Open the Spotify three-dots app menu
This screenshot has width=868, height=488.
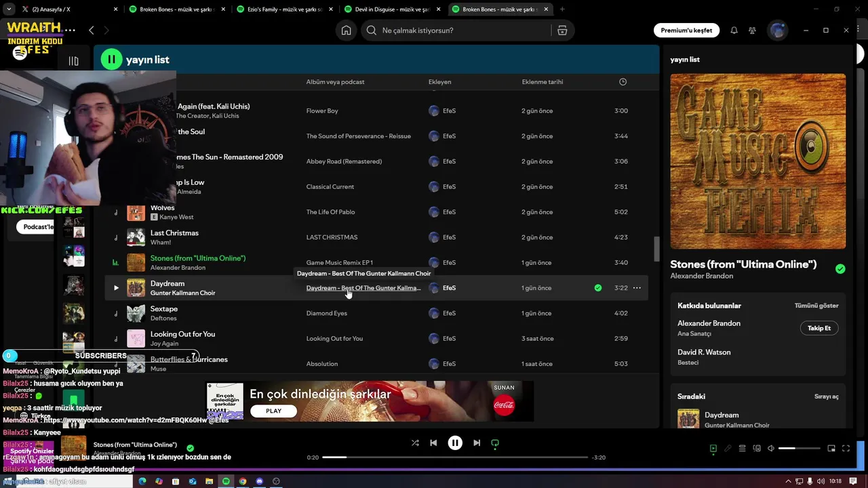pos(69,30)
